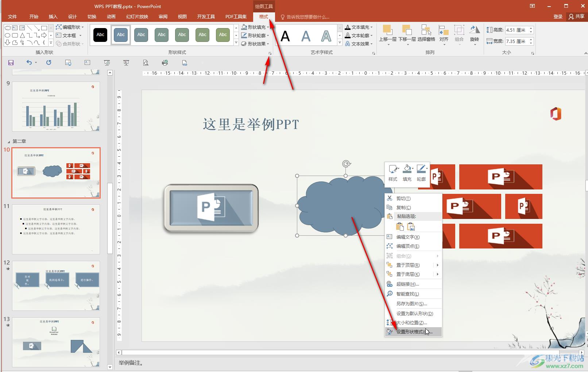The image size is (588, 372).
Task: Click the height (高度) input field
Action: (517, 30)
